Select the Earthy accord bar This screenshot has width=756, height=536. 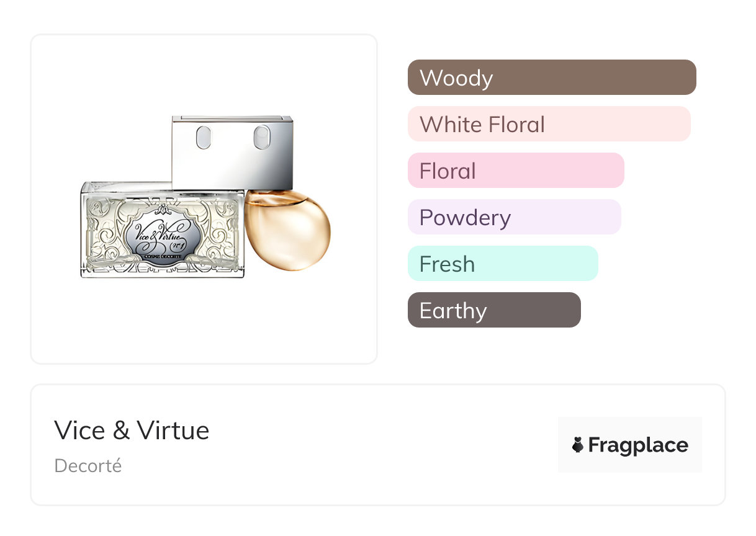493,310
